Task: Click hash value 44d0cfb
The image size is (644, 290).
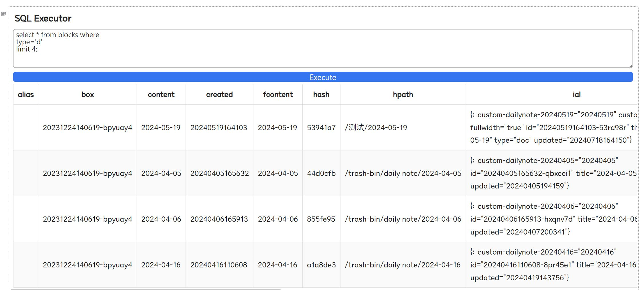Action: click(321, 173)
